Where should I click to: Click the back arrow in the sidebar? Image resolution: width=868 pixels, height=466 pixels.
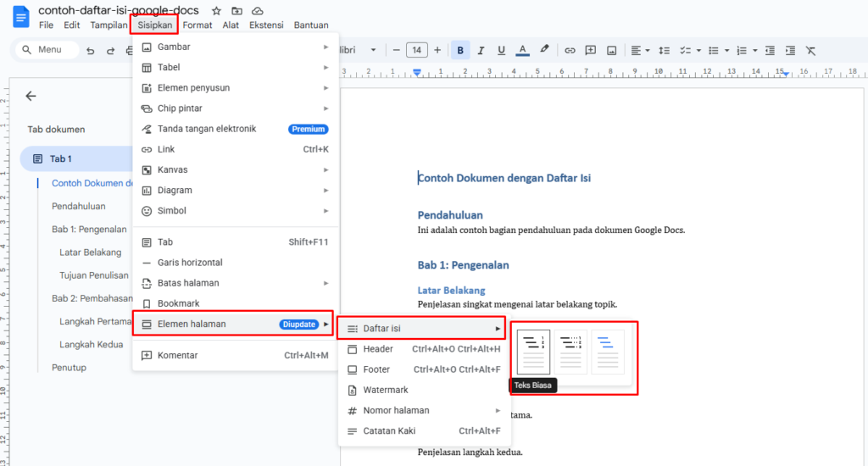pyautogui.click(x=31, y=97)
